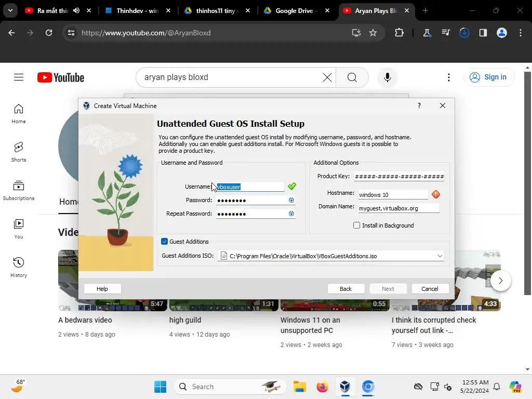
Task: Reveal the Repeat Password characters
Action: [291, 214]
